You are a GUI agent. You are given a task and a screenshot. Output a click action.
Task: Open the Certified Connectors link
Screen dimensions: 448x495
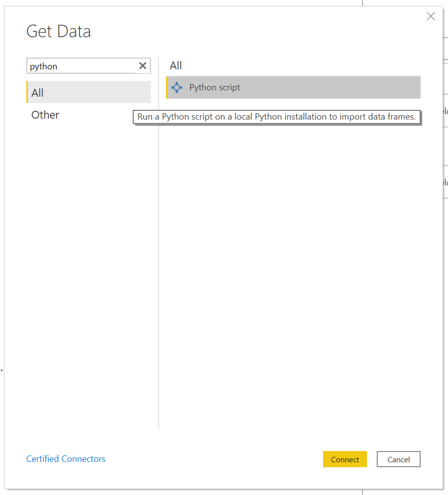tap(66, 459)
